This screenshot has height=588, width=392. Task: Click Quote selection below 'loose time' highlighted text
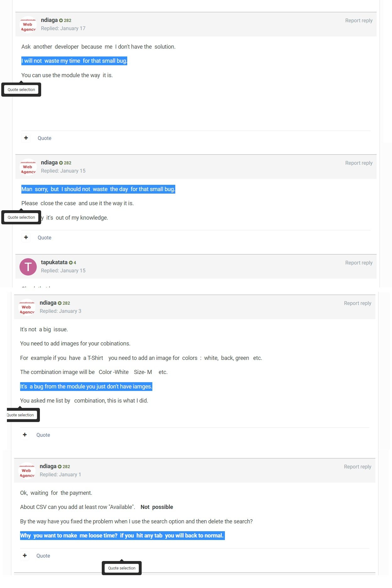coord(122,568)
